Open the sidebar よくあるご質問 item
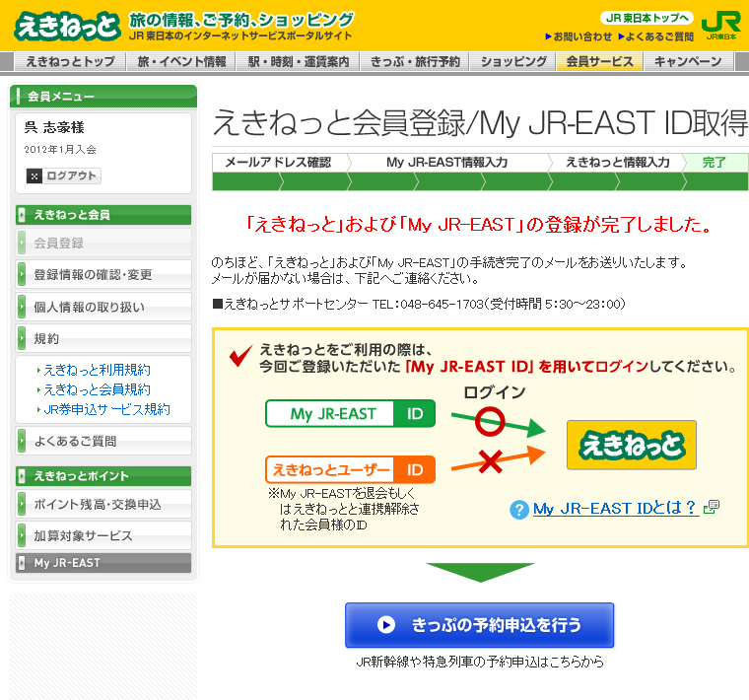749x700 pixels. point(103,441)
